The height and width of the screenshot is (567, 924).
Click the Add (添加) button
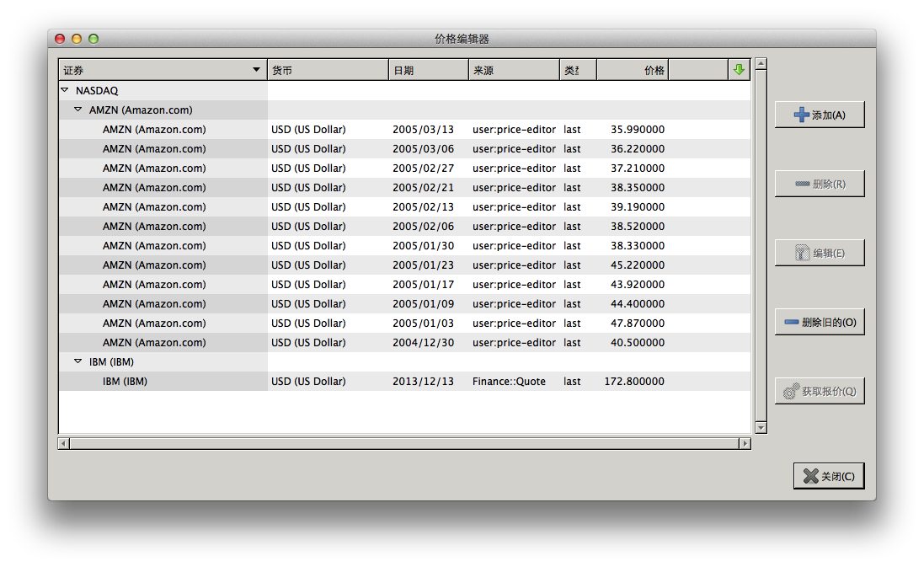pyautogui.click(x=820, y=115)
